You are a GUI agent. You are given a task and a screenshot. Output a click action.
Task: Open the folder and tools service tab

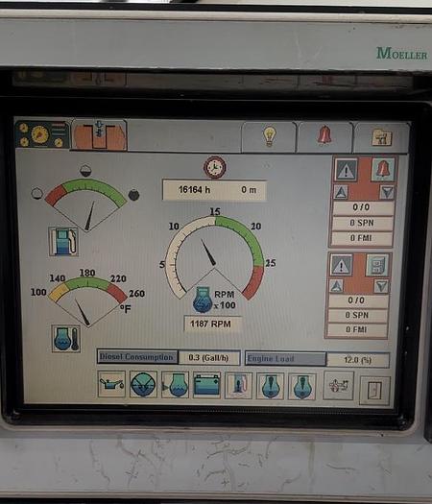pyautogui.click(x=381, y=138)
